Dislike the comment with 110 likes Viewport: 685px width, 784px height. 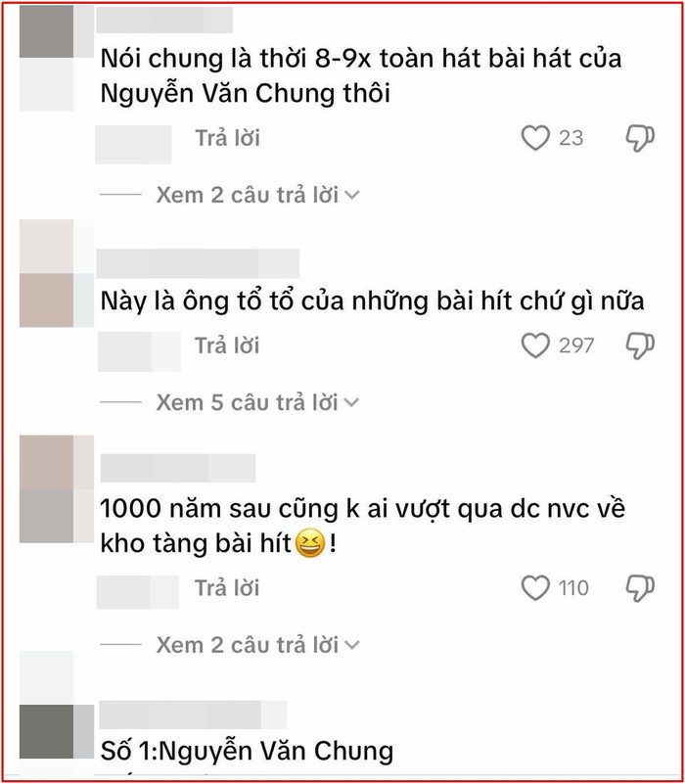[x=640, y=588]
